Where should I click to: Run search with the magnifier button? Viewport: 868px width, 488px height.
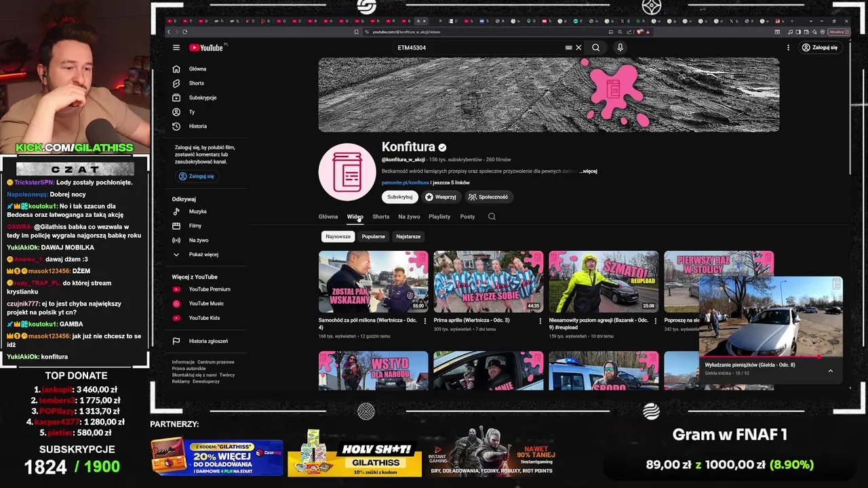coord(595,47)
